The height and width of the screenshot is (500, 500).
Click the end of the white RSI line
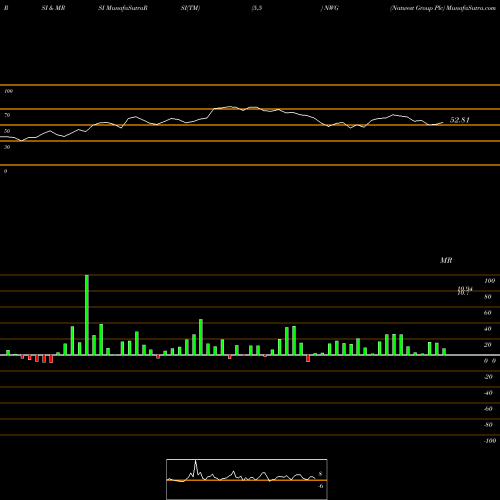(x=443, y=122)
